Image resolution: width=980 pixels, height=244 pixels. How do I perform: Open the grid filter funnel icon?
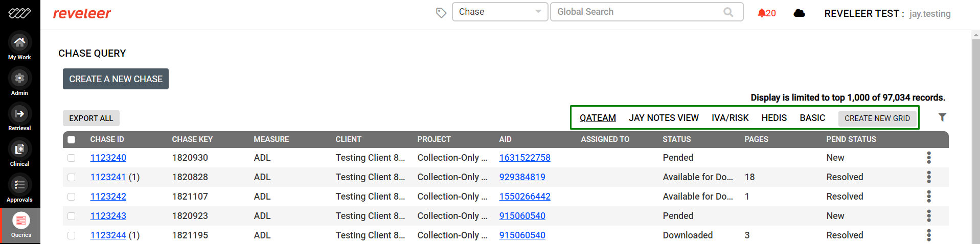(x=942, y=117)
